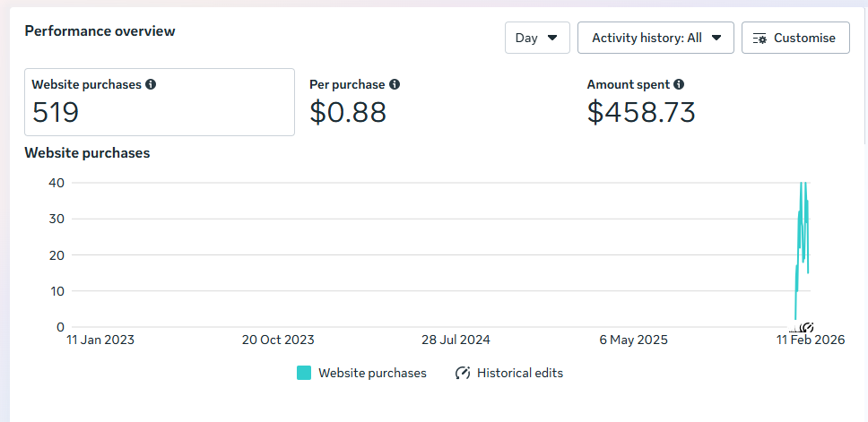Open the Amount spent info tooltip icon
Screen dimensions: 868x422
coord(679,84)
